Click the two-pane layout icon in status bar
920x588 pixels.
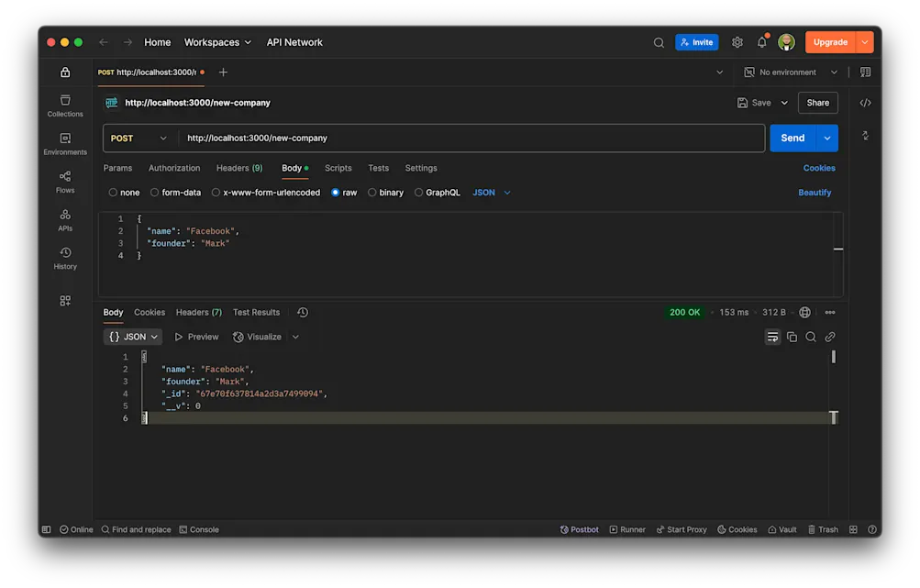(x=853, y=529)
